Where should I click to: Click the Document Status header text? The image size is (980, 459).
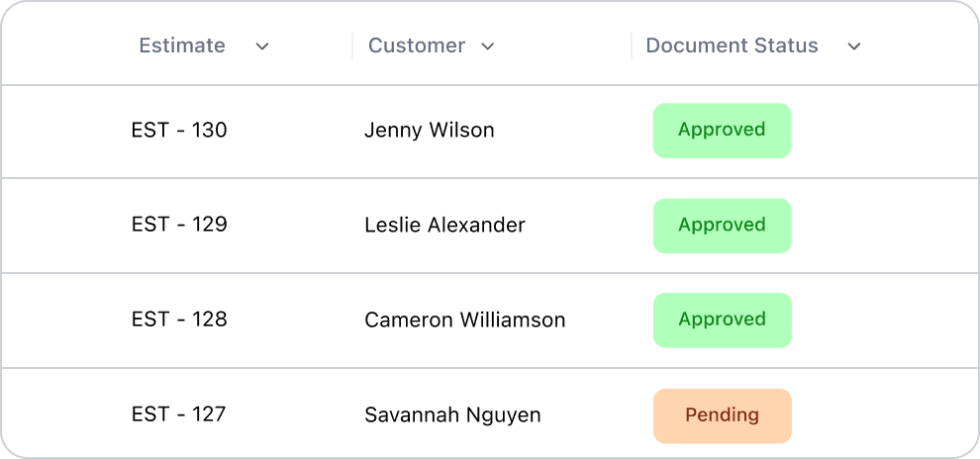tap(732, 46)
